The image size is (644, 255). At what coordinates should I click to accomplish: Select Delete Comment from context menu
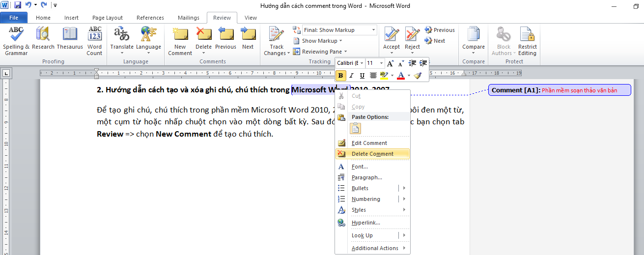[x=372, y=154]
